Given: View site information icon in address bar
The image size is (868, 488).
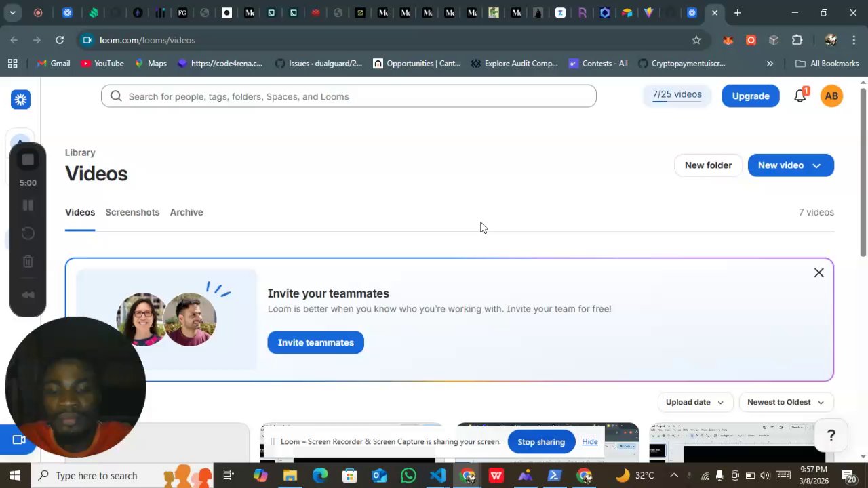Looking at the screenshot, I should click(87, 40).
